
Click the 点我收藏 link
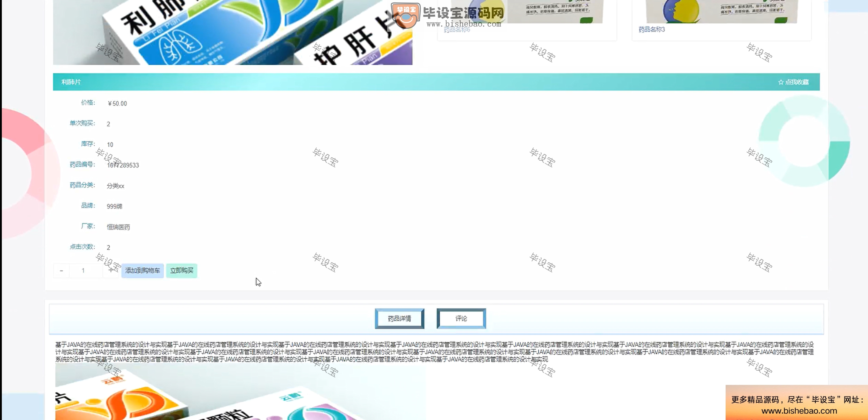(797, 82)
